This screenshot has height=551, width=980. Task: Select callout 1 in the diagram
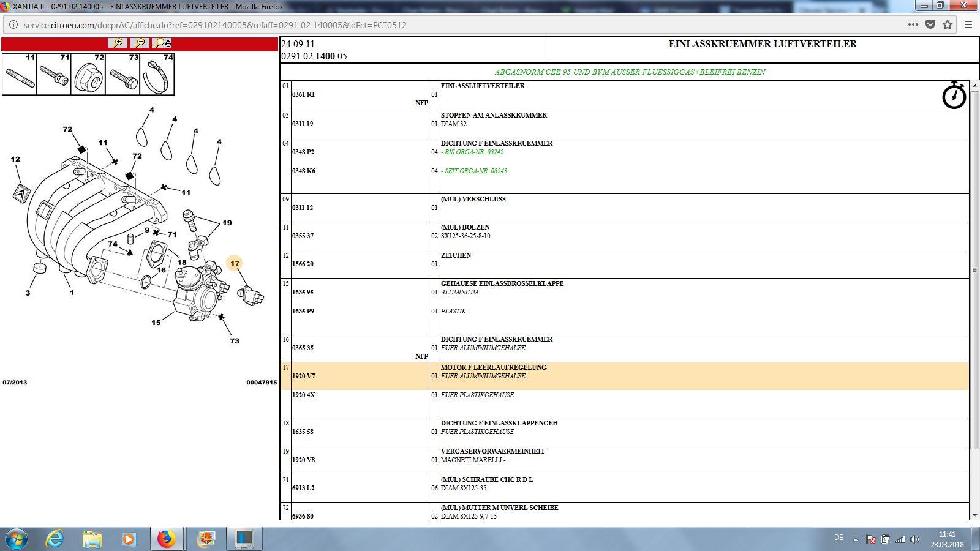pyautogui.click(x=72, y=293)
